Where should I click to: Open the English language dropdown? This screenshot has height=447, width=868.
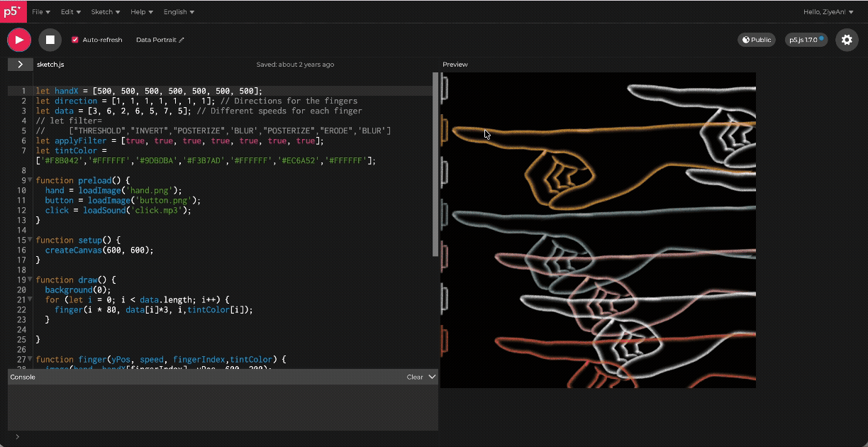pos(179,12)
